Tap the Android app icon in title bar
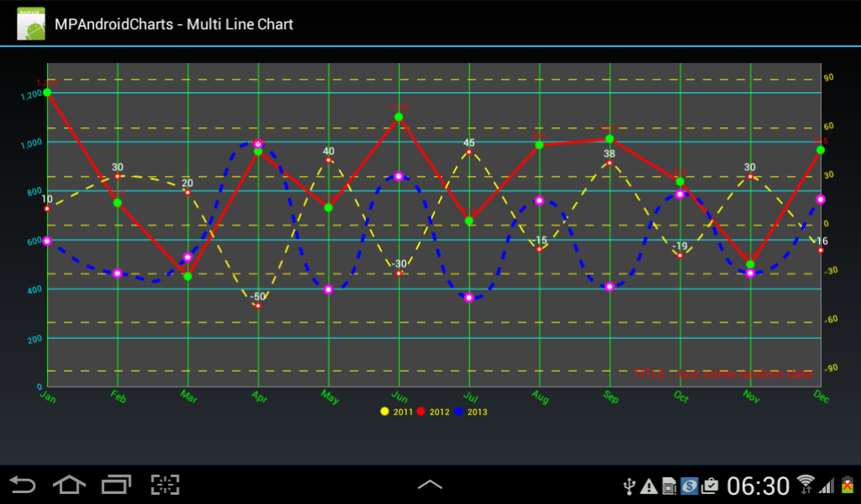This screenshot has width=861, height=504. [31, 23]
